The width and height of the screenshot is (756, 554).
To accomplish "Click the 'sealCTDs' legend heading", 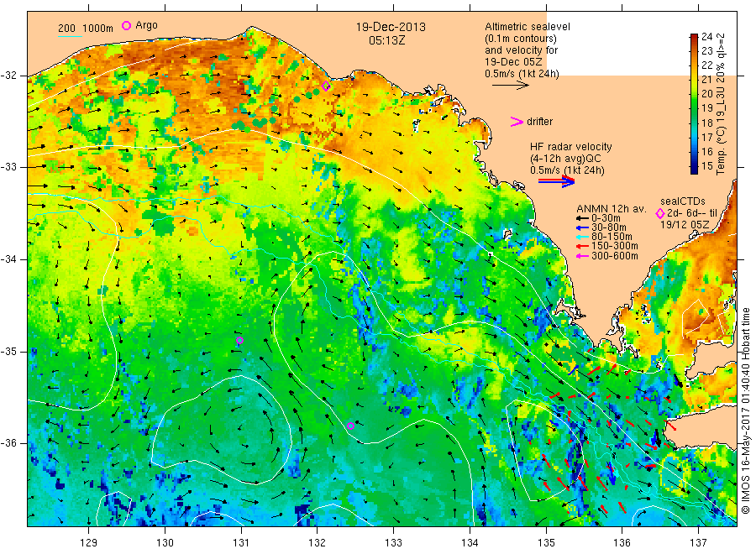I will (683, 201).
